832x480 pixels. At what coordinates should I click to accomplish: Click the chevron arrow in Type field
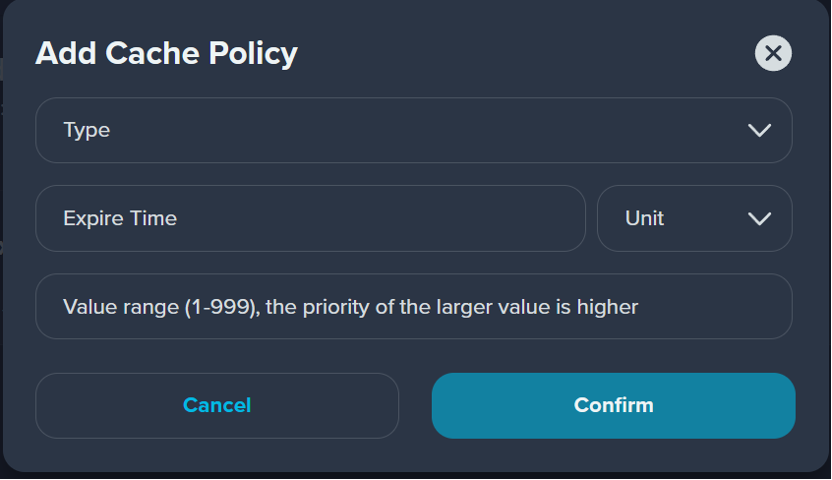tap(759, 130)
